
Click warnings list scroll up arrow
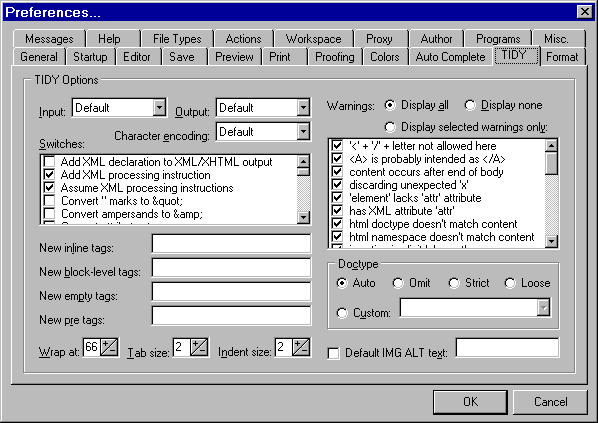(551, 145)
